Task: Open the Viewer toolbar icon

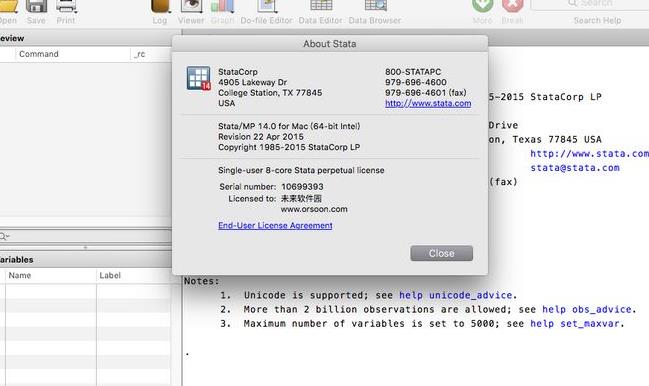Action: (x=191, y=6)
